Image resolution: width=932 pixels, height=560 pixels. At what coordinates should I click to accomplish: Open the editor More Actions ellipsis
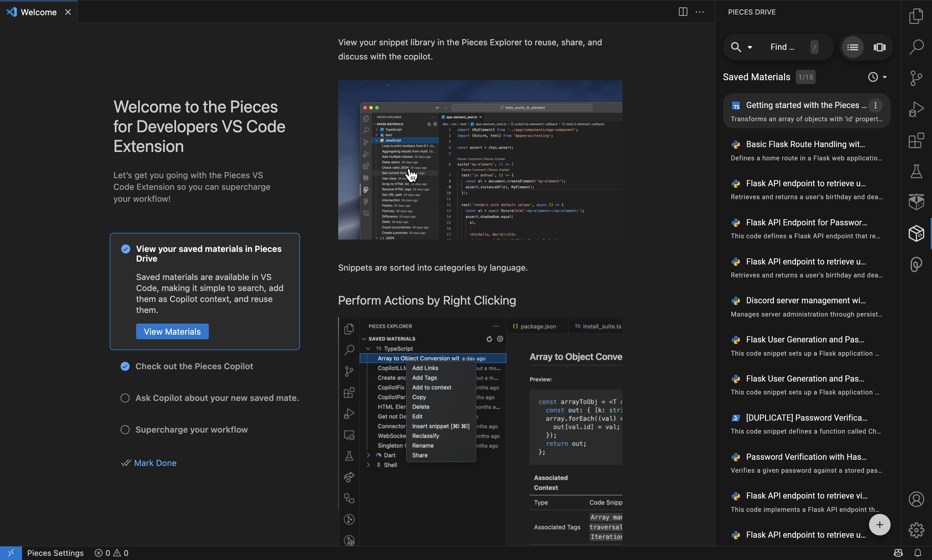(699, 12)
